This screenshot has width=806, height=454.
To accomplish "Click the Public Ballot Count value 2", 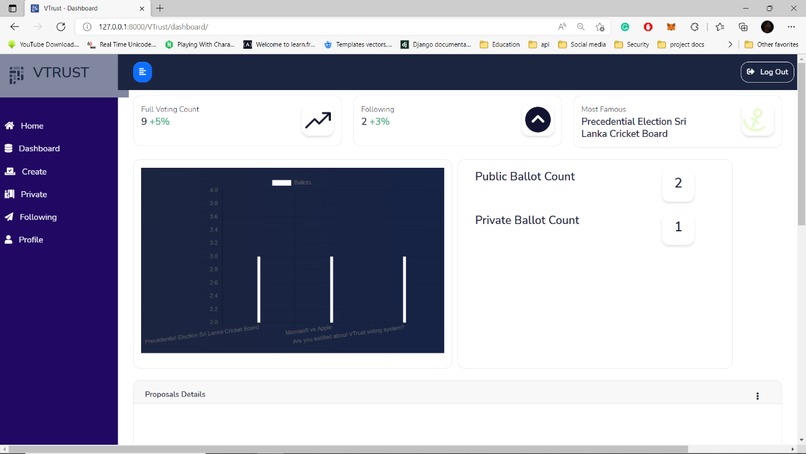I will pyautogui.click(x=678, y=183).
